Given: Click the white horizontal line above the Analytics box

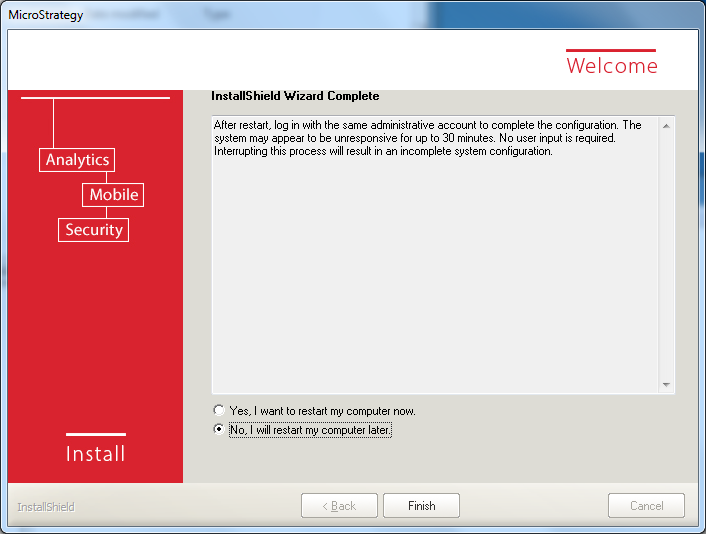Looking at the screenshot, I should 96,98.
